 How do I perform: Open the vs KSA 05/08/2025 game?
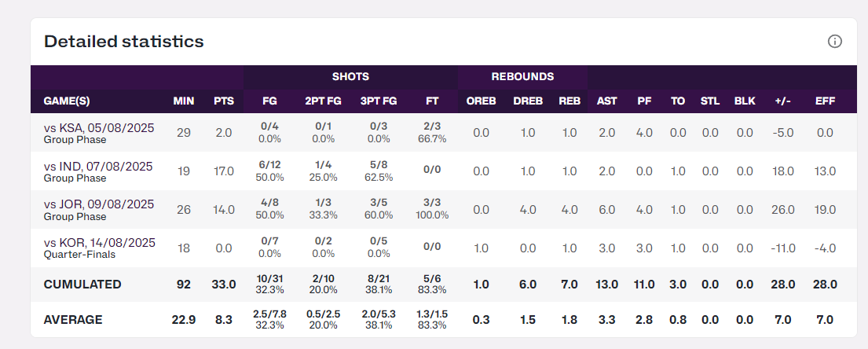pos(98,128)
